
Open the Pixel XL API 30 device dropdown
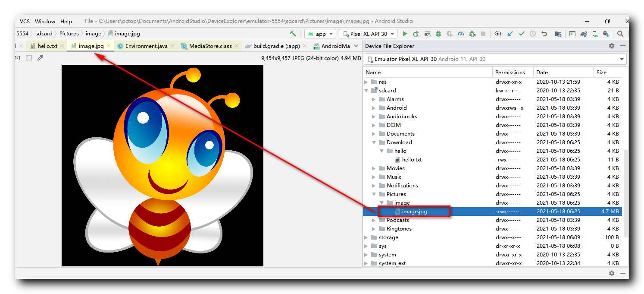pos(369,34)
